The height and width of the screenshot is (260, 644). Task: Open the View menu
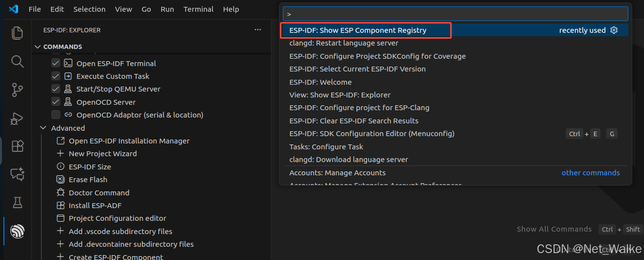123,9
